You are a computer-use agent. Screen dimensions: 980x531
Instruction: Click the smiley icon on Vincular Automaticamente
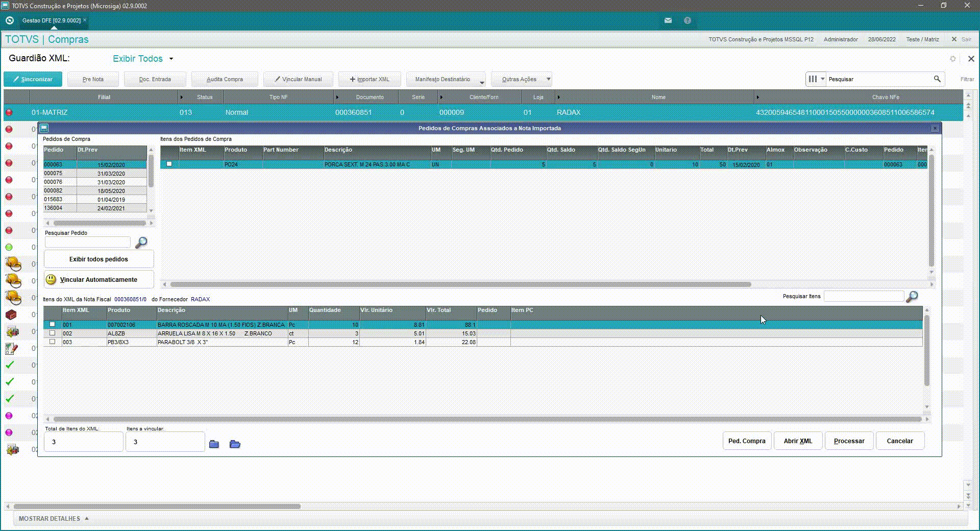(51, 279)
